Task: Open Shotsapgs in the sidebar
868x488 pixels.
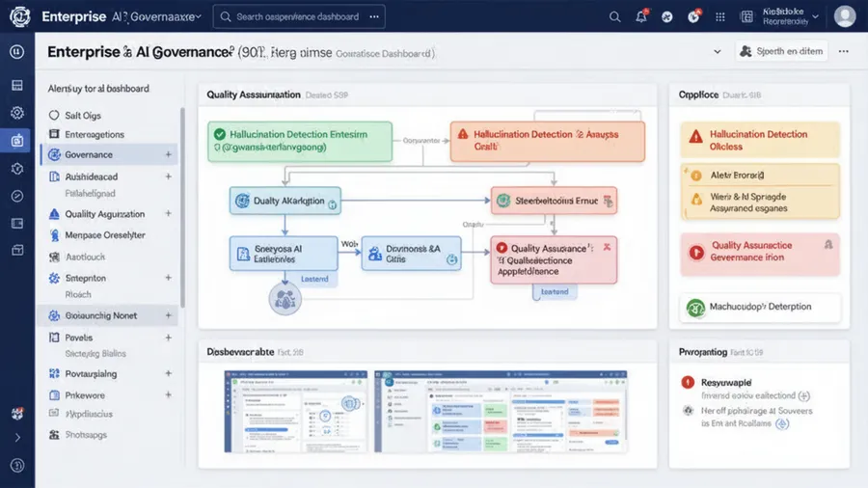Action: tap(86, 435)
